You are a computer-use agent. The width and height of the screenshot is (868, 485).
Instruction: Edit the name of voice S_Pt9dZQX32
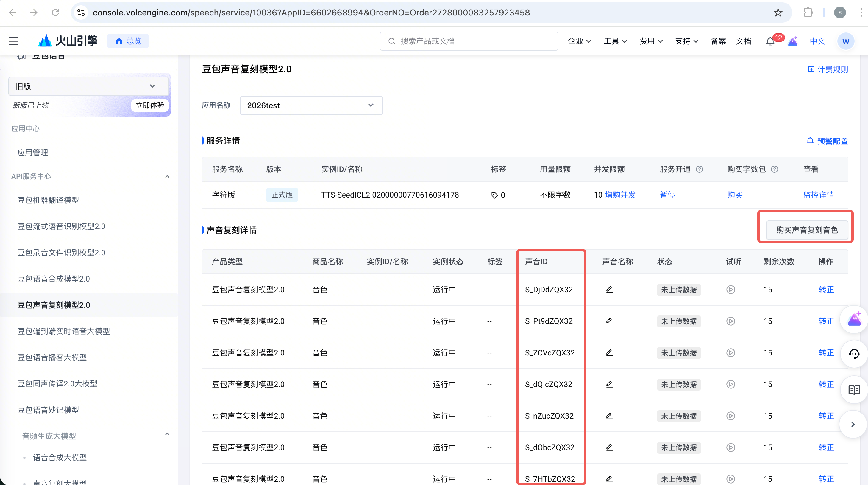pyautogui.click(x=609, y=321)
